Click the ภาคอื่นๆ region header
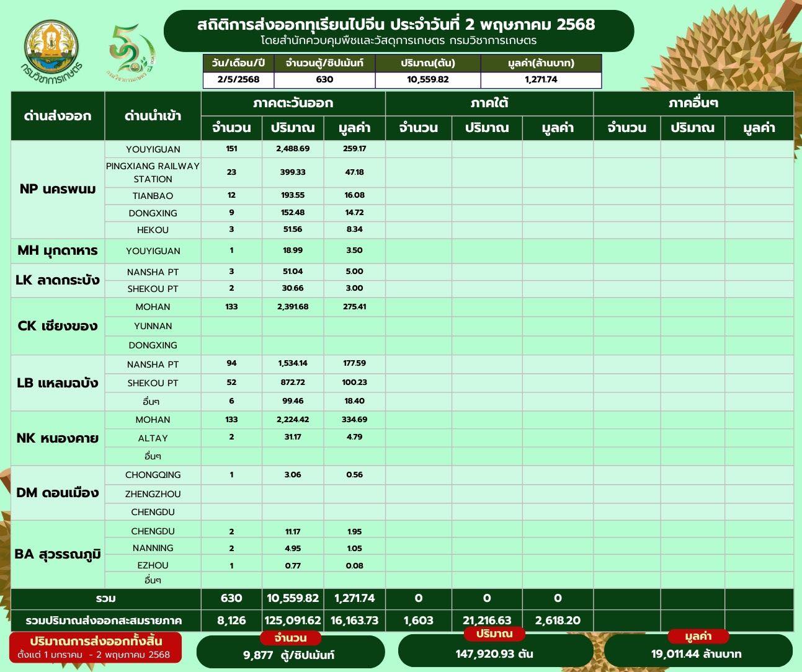The height and width of the screenshot is (672, 802). [x=693, y=103]
